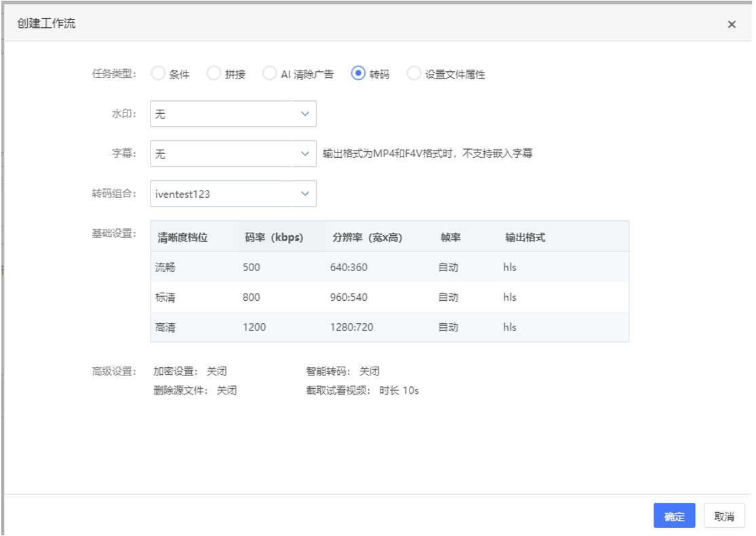Click the 任务类型 field label
This screenshot has width=756, height=536.
(x=115, y=74)
